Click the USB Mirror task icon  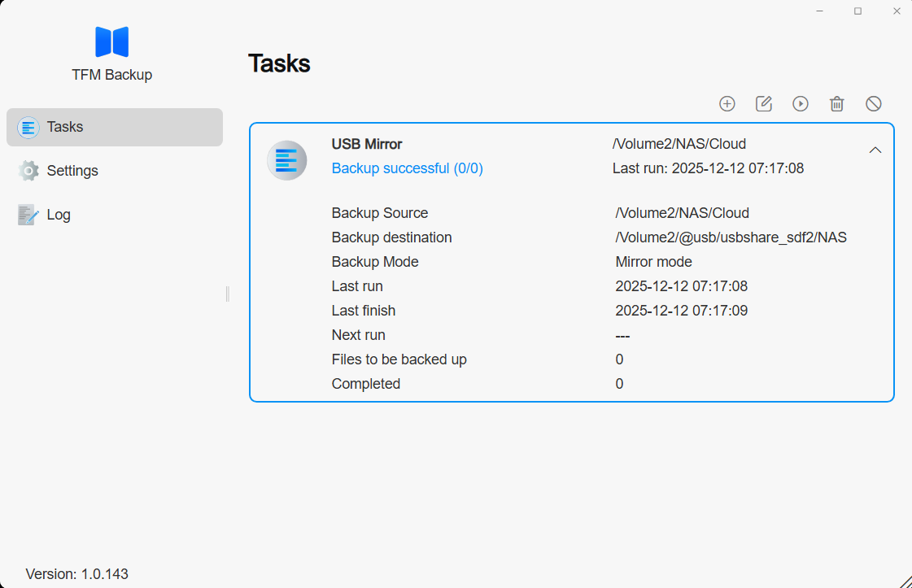tap(286, 160)
